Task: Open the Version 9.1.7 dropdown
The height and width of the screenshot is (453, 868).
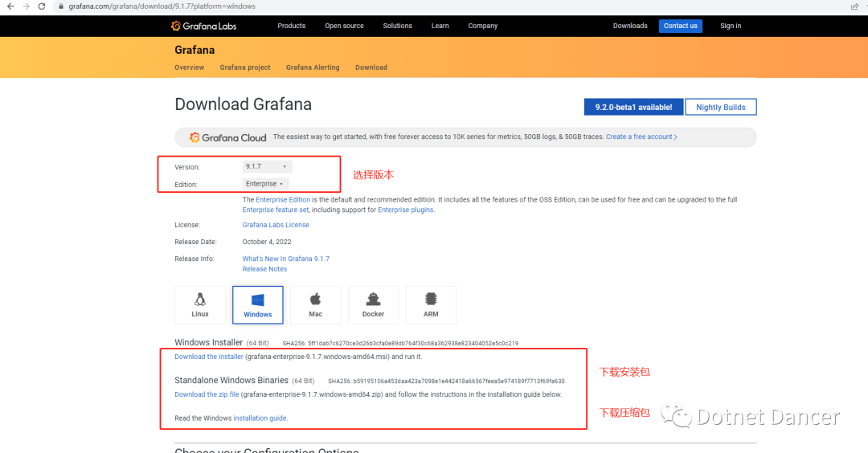Action: pos(267,166)
